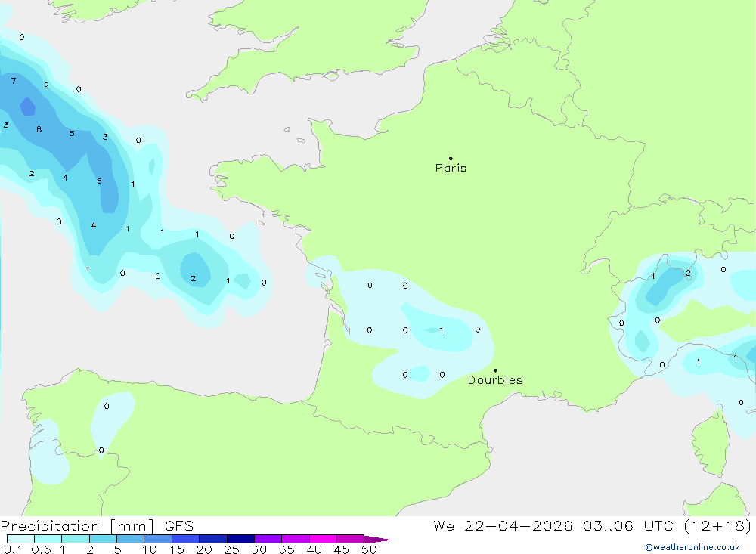Image resolution: width=756 pixels, height=554 pixels.
Task: Click the precipitation value '8' over the Atlantic
Action: (x=39, y=129)
